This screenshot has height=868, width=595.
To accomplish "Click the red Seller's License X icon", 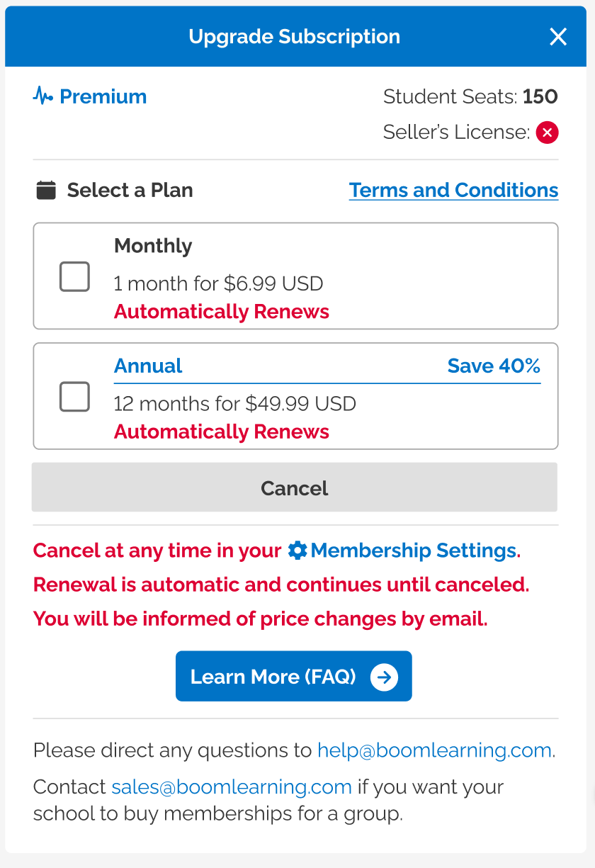I will click(547, 133).
